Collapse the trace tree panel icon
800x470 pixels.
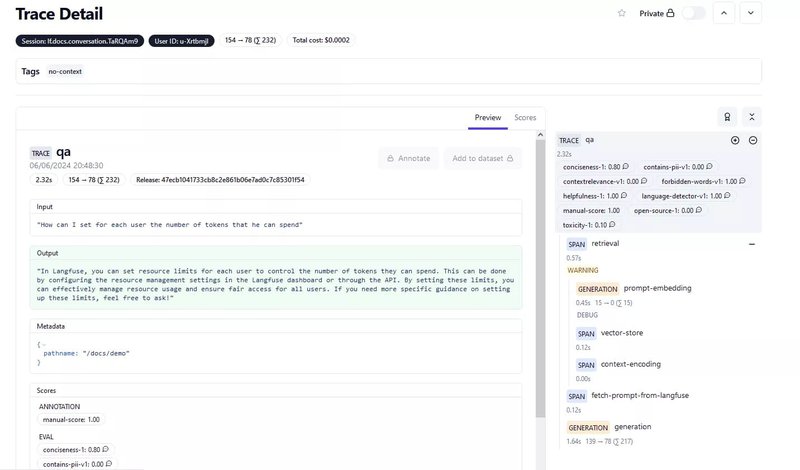tap(752, 117)
